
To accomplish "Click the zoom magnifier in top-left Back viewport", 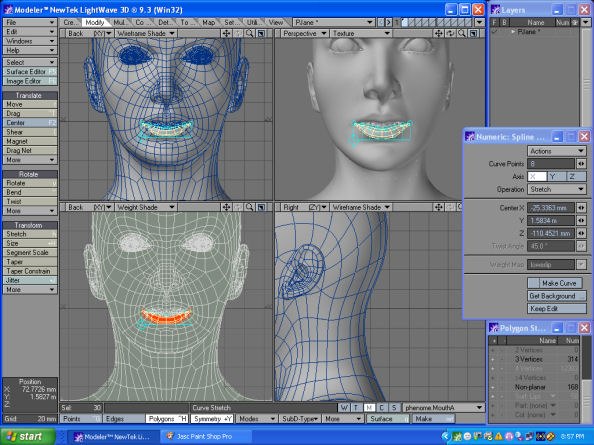I will (250, 33).
